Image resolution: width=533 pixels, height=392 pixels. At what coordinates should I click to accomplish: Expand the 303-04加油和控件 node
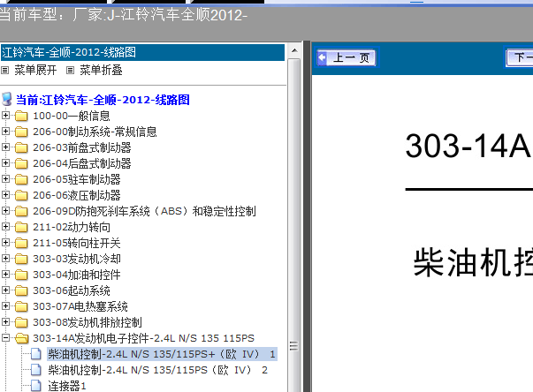pos(5,275)
